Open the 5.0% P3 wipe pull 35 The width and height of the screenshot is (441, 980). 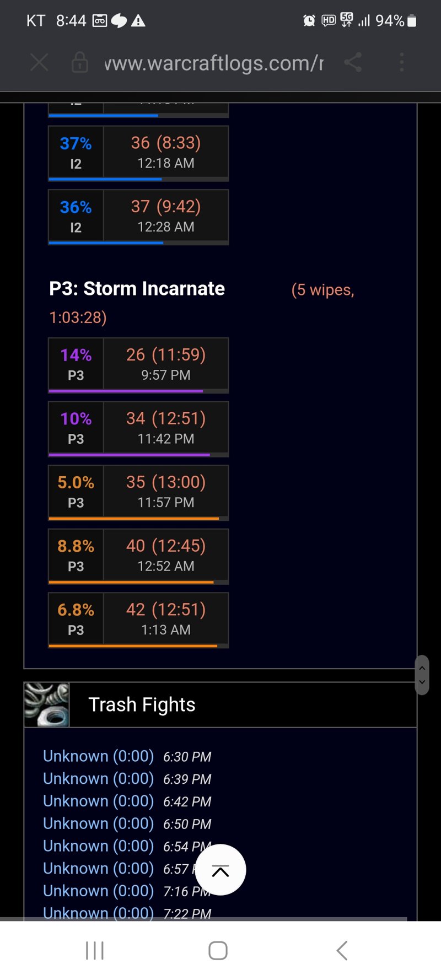[x=138, y=492]
